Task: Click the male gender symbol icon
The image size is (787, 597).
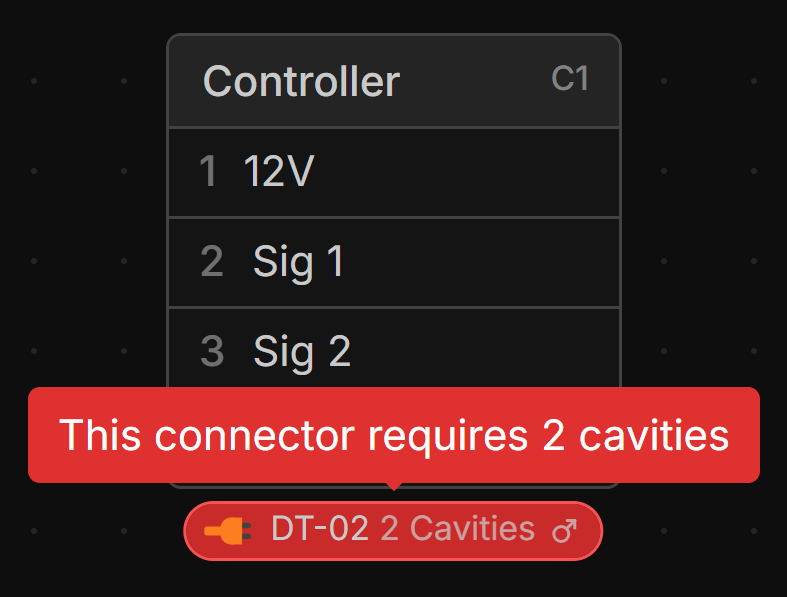Action: pyautogui.click(x=565, y=531)
